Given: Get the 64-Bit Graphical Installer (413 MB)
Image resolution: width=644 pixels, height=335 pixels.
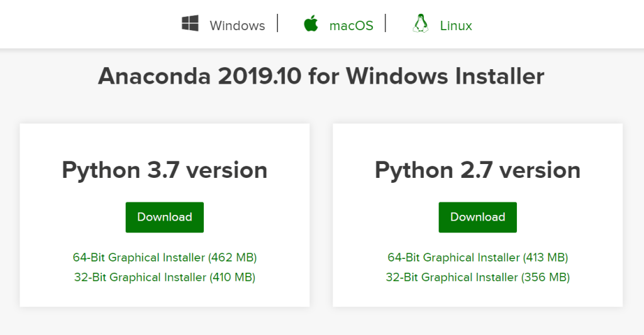Looking at the screenshot, I should tap(478, 258).
